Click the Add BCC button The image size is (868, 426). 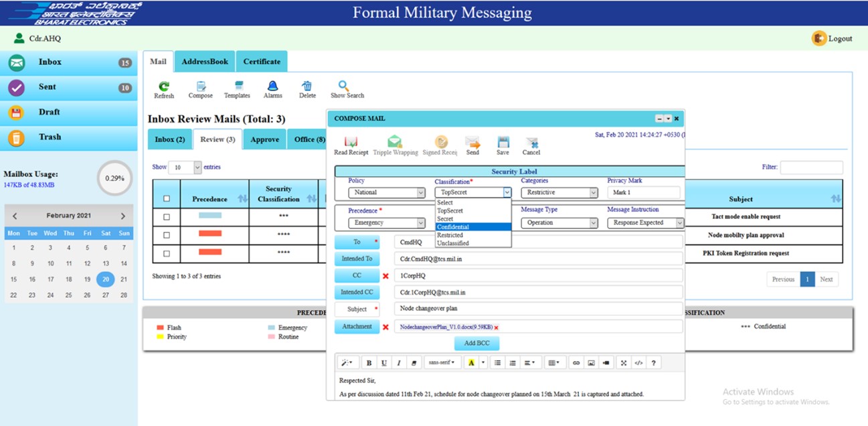[476, 343]
